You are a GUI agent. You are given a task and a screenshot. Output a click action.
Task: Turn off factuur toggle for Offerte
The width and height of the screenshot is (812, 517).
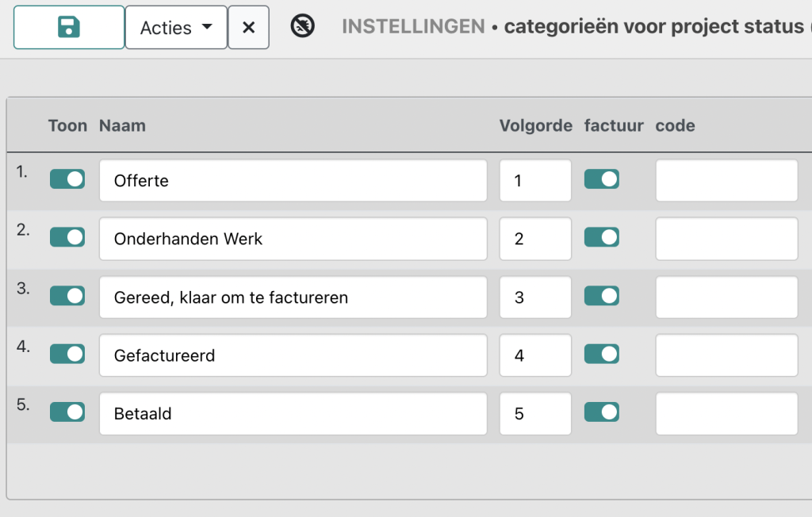[x=602, y=179]
